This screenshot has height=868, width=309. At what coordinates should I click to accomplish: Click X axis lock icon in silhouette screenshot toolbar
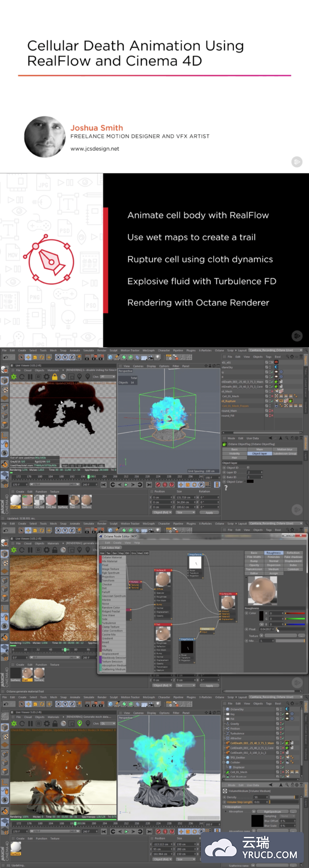click(58, 358)
